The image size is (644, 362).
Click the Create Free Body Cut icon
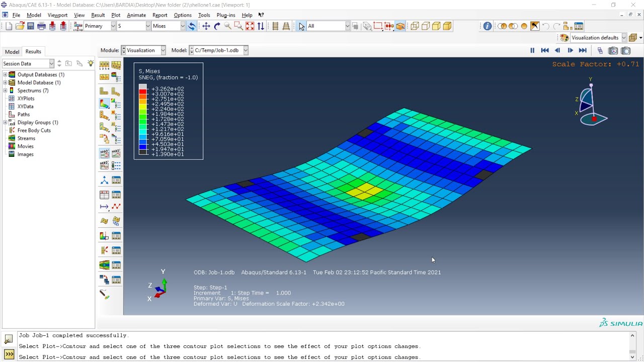pos(104,250)
